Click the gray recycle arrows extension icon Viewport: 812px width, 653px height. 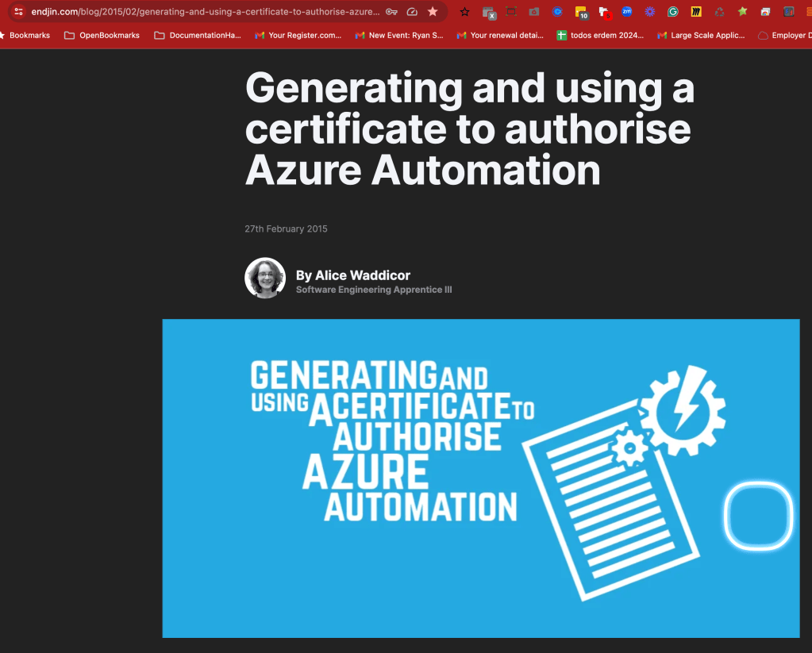(x=719, y=11)
